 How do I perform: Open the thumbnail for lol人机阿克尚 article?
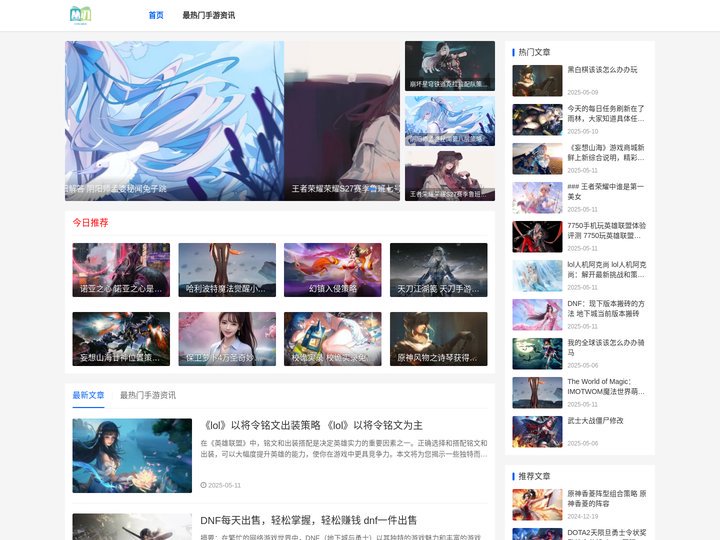coord(537,276)
